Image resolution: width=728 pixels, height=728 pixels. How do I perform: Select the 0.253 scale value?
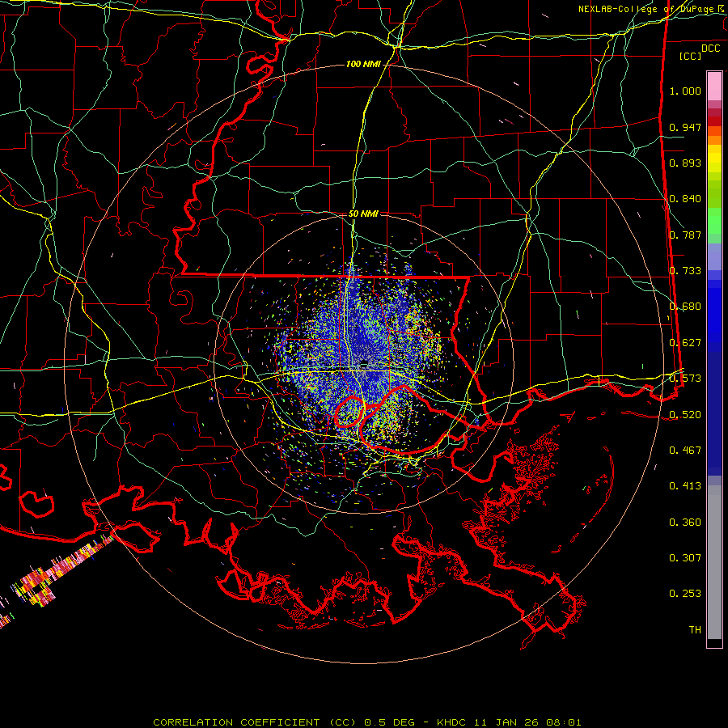685,594
